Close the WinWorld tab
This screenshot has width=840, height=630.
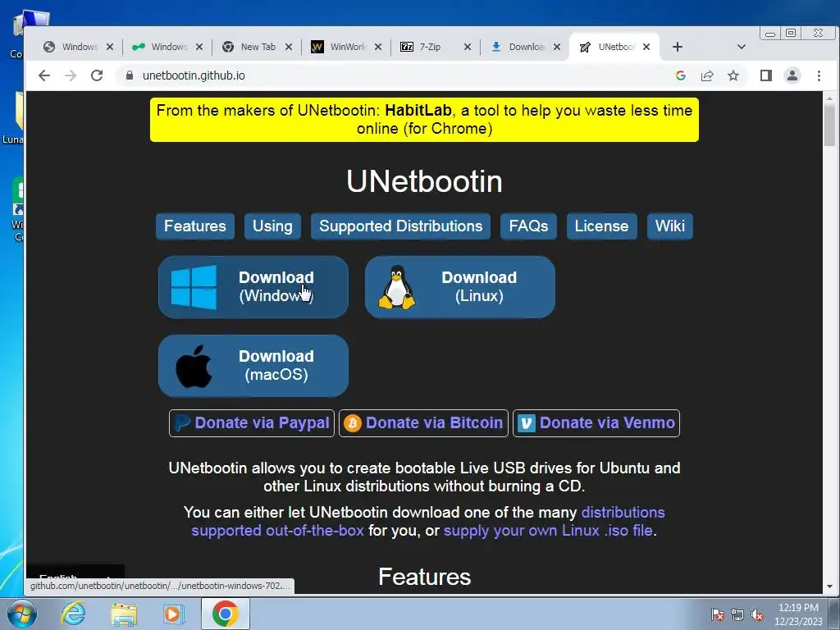(377, 47)
